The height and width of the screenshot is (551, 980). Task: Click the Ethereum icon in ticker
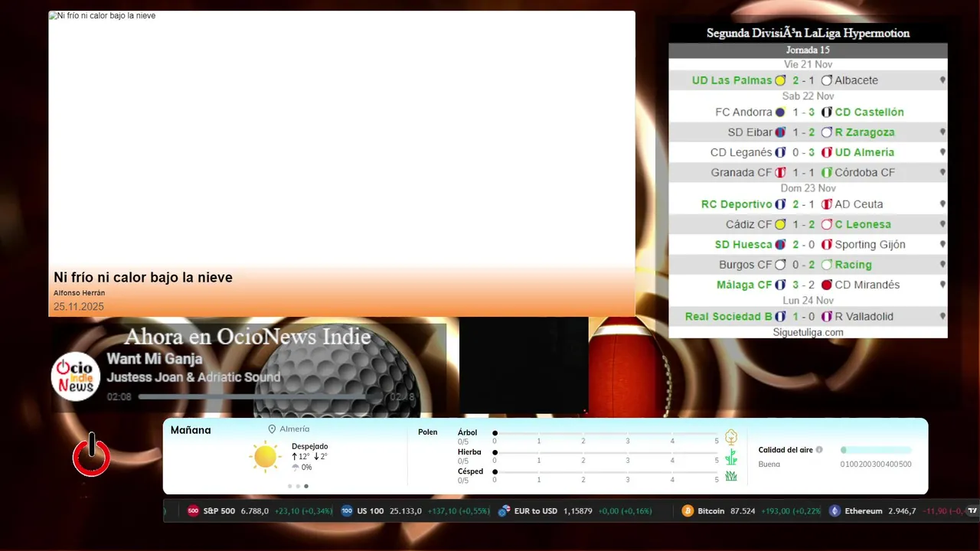[x=835, y=511]
